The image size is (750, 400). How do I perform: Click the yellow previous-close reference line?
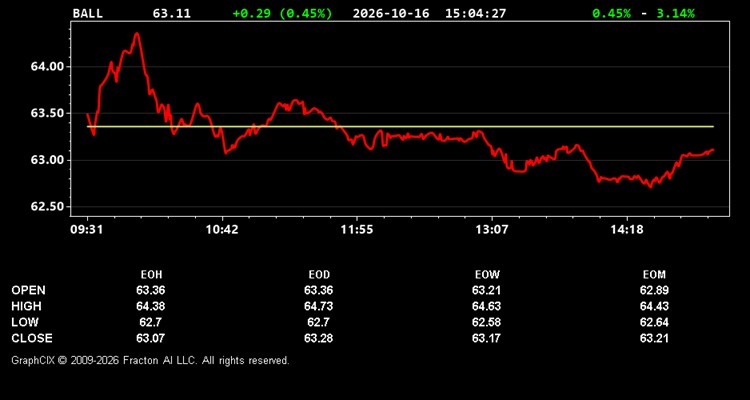click(x=400, y=127)
